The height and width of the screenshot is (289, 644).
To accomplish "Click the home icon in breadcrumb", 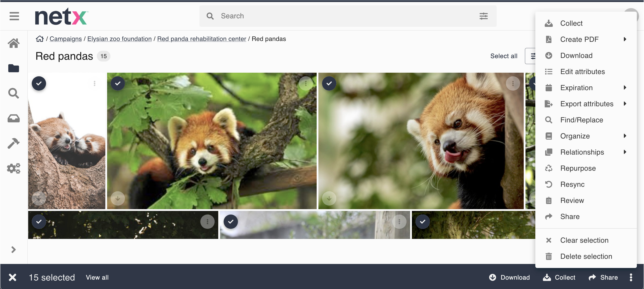I will [40, 39].
